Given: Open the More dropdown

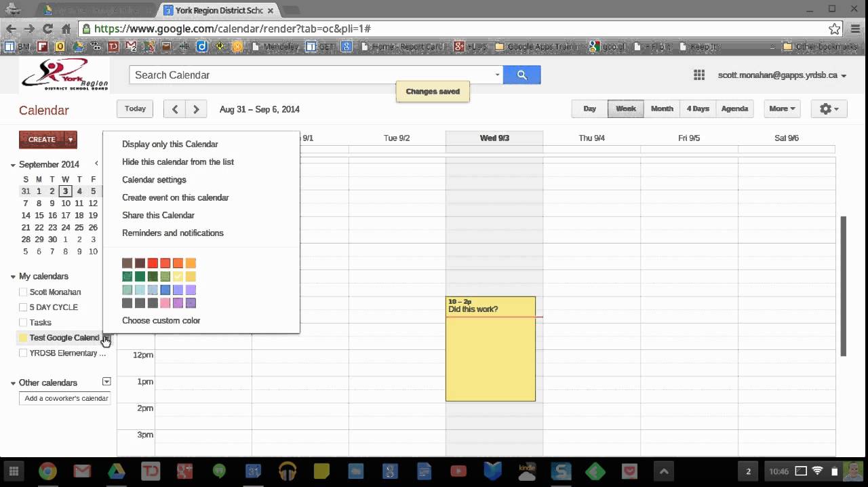Looking at the screenshot, I should 782,109.
